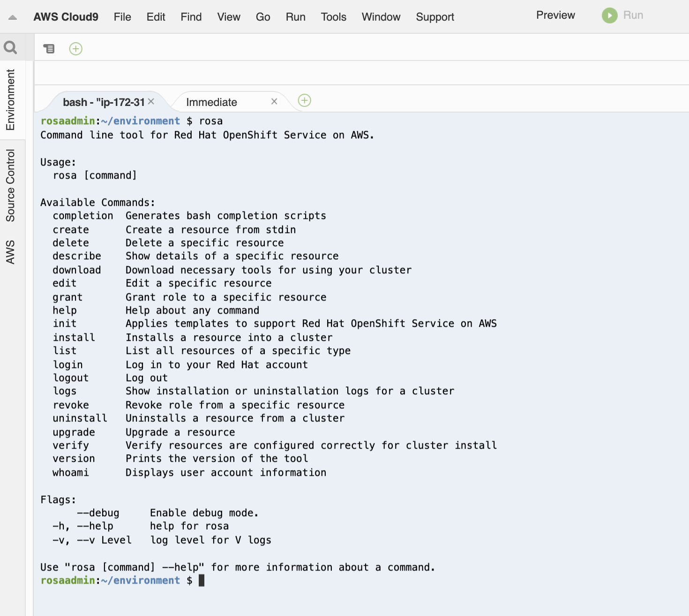The image size is (689, 616).
Task: Click 'Log in to your Red Hat account'
Action: [x=217, y=365]
